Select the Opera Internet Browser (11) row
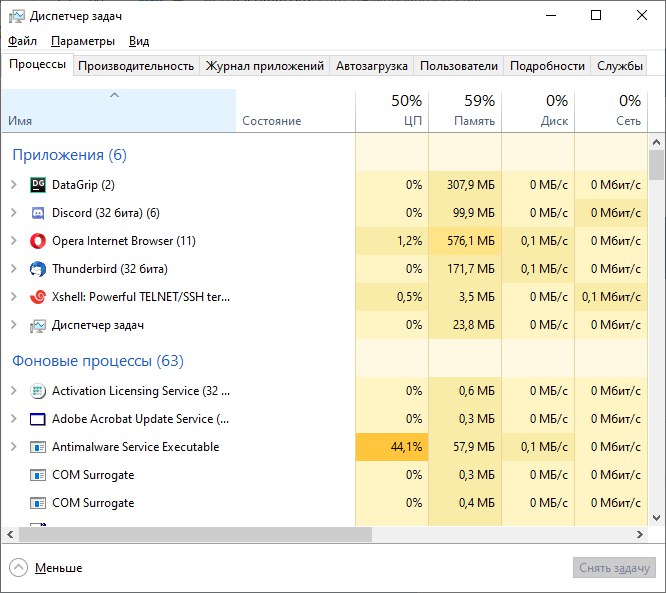Image resolution: width=666 pixels, height=593 pixels. [325, 241]
